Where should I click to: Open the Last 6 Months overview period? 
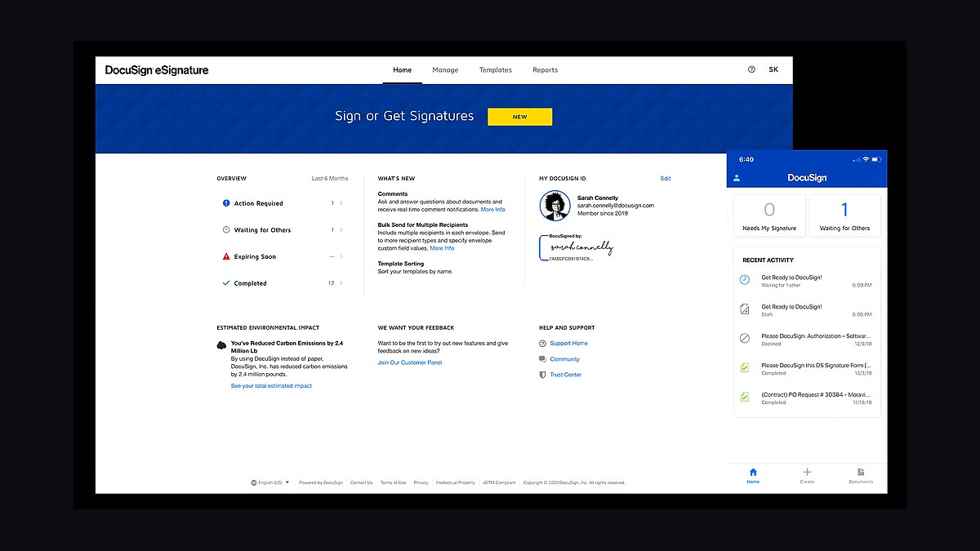click(x=330, y=178)
